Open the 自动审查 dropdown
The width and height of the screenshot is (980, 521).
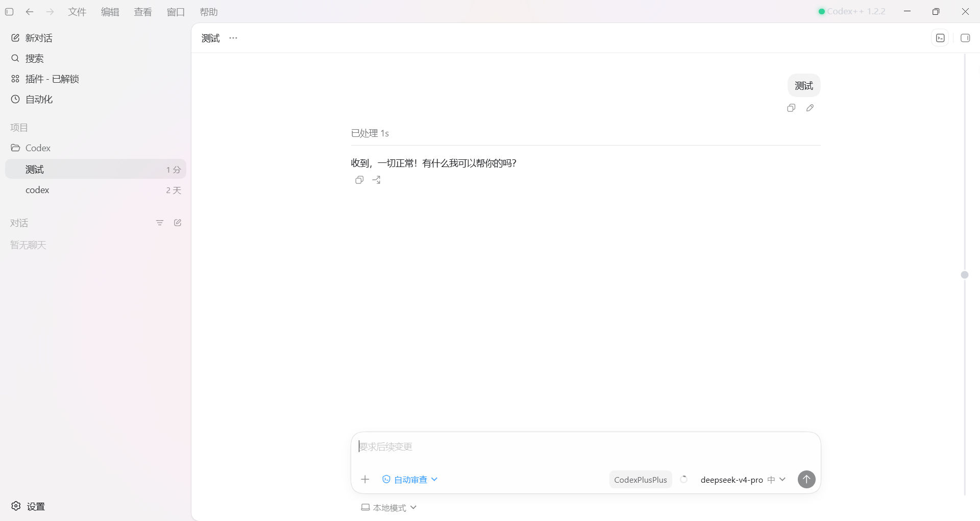pyautogui.click(x=410, y=479)
